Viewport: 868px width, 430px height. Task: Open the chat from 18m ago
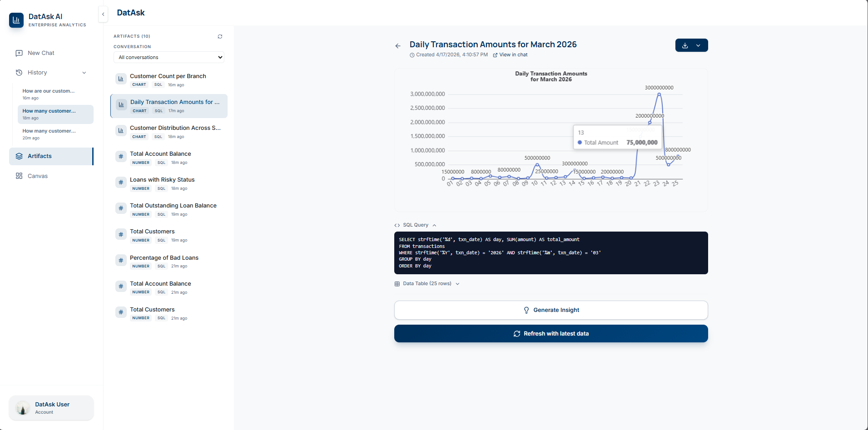[x=55, y=114]
